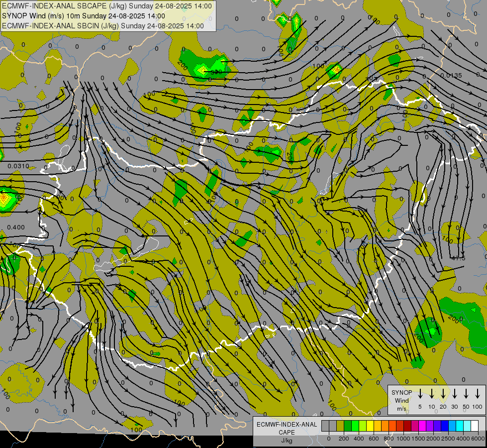
Task: Click the 300 contour label on the map
Action: point(216,72)
